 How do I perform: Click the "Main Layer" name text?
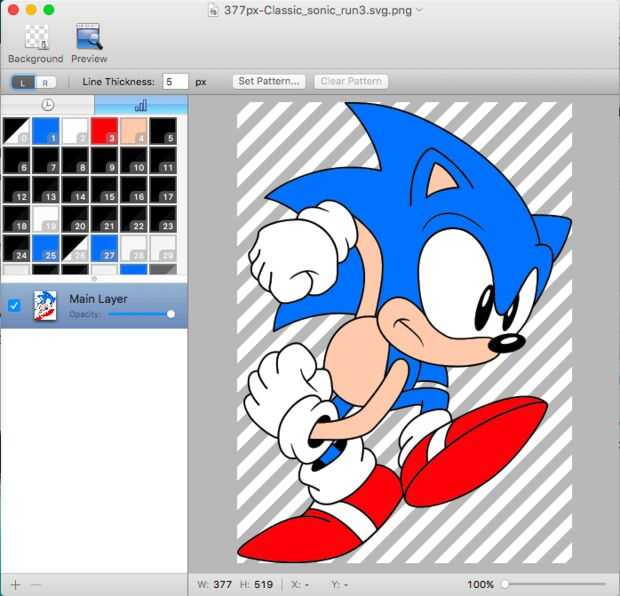[98, 299]
